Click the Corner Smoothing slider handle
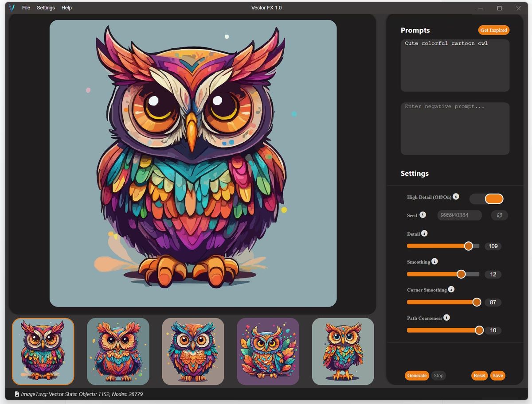532x404 pixels. pos(477,302)
